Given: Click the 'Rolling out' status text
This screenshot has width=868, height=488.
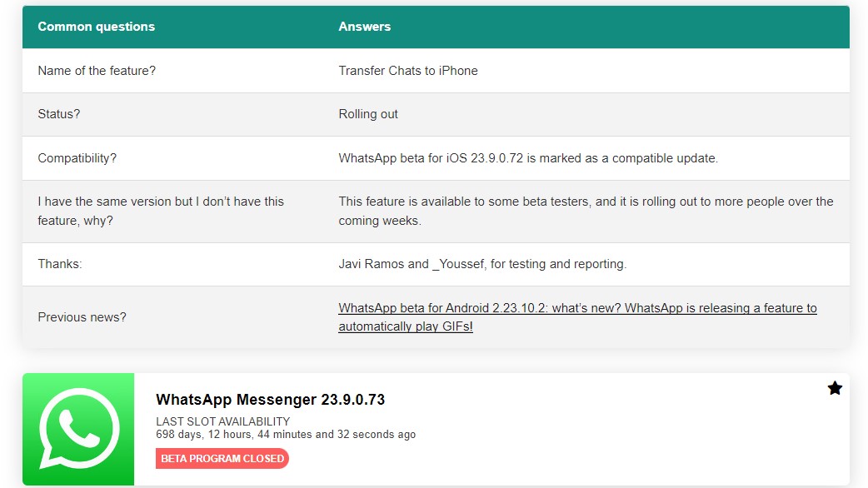Looking at the screenshot, I should [x=368, y=114].
